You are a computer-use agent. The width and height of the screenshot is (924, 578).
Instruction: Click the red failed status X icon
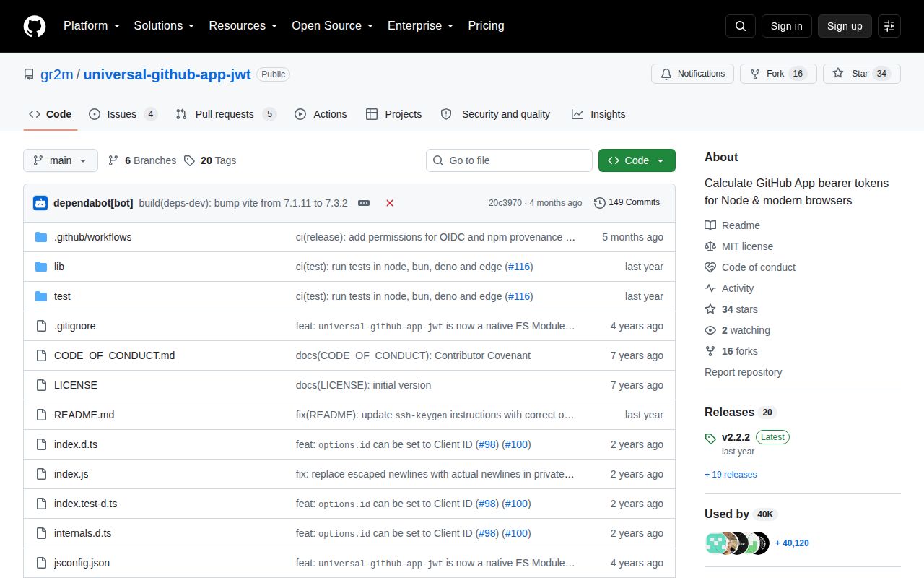[x=390, y=203]
